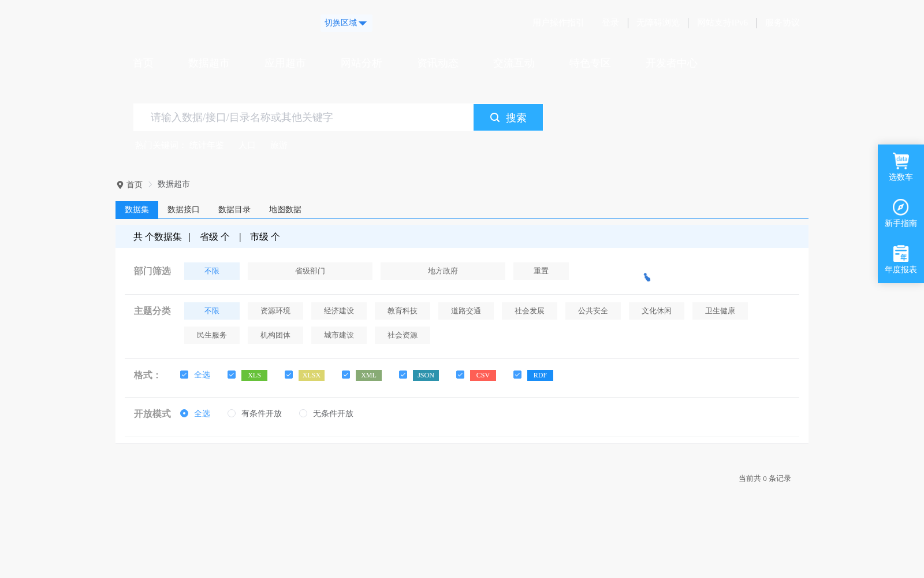
Task: Filter by 省级部门
Action: (x=310, y=271)
